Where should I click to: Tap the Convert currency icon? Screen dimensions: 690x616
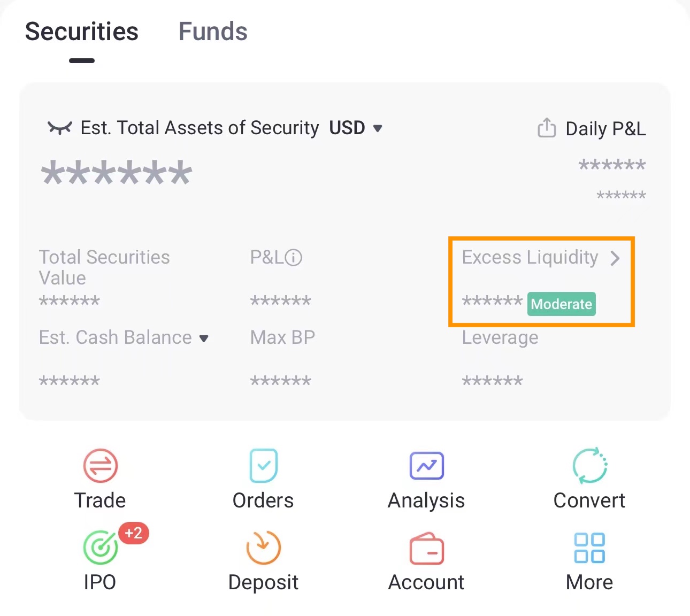589,466
